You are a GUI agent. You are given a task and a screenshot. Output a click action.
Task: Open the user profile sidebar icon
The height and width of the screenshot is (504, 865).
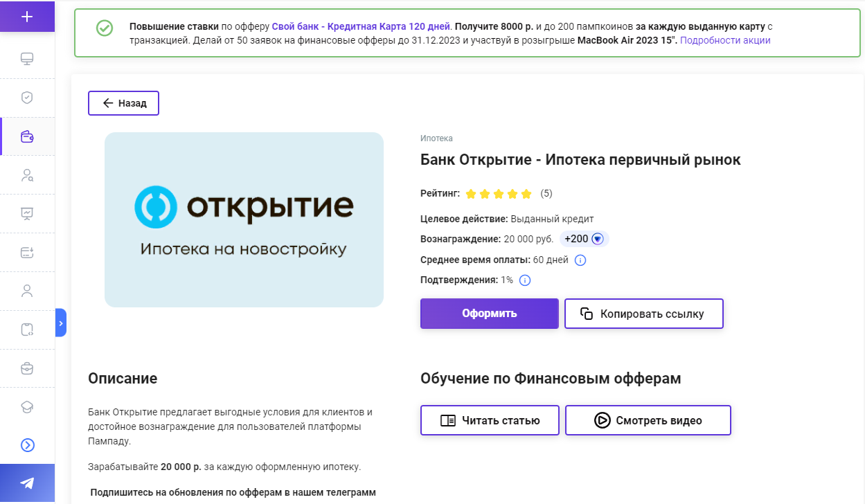(x=27, y=291)
